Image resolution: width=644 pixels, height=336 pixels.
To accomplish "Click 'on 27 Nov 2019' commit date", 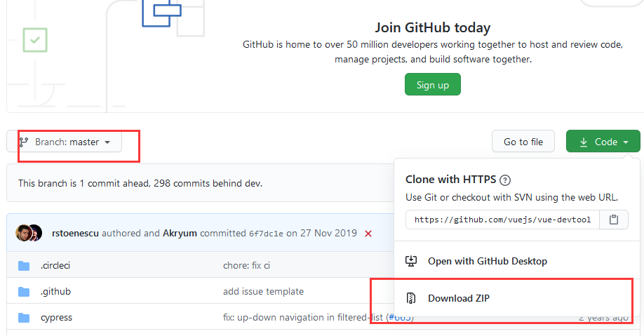I will point(321,233).
